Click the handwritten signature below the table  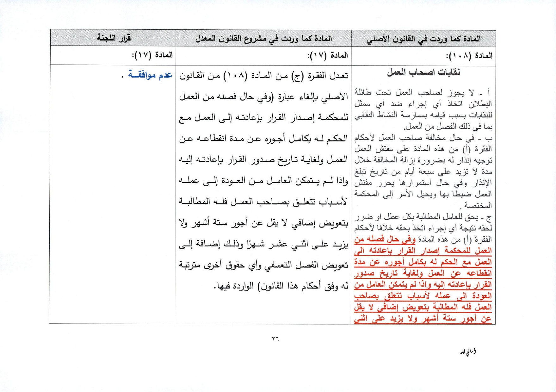468,352
